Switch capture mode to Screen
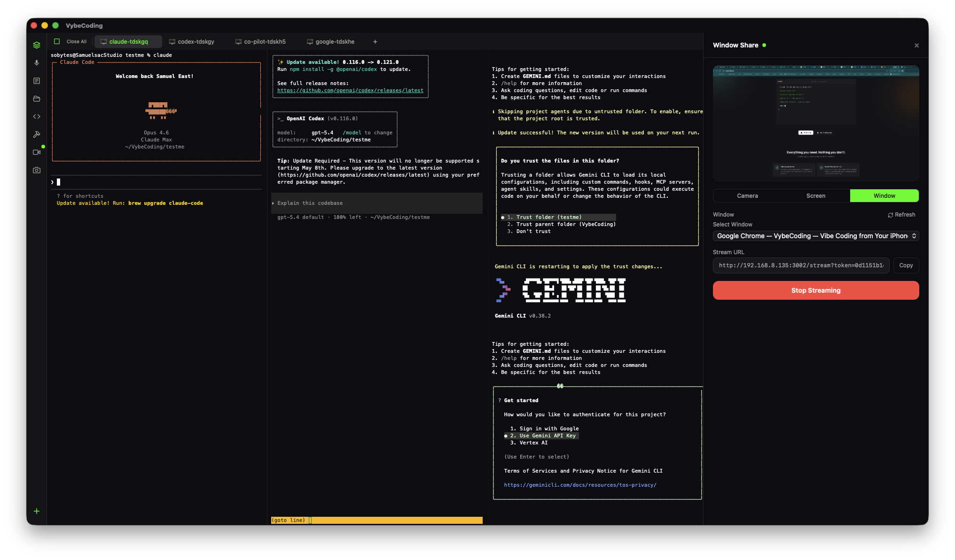This screenshot has width=955, height=560. 815,195
